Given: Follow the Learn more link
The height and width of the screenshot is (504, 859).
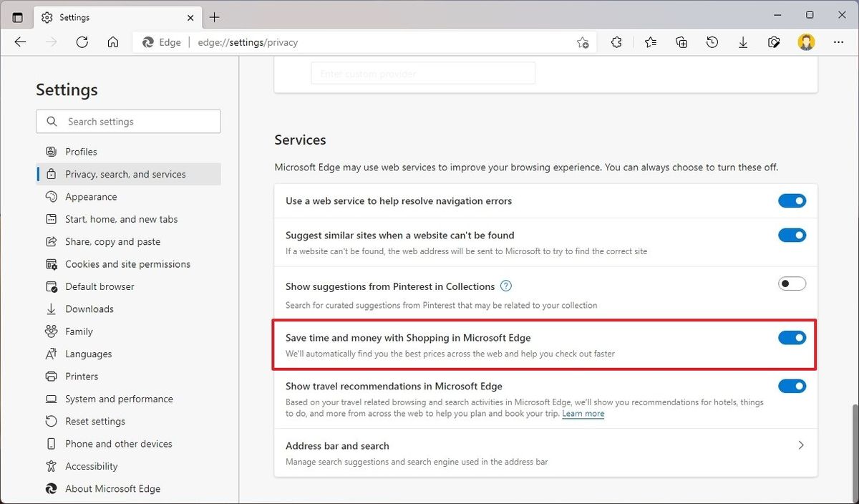Looking at the screenshot, I should [583, 413].
